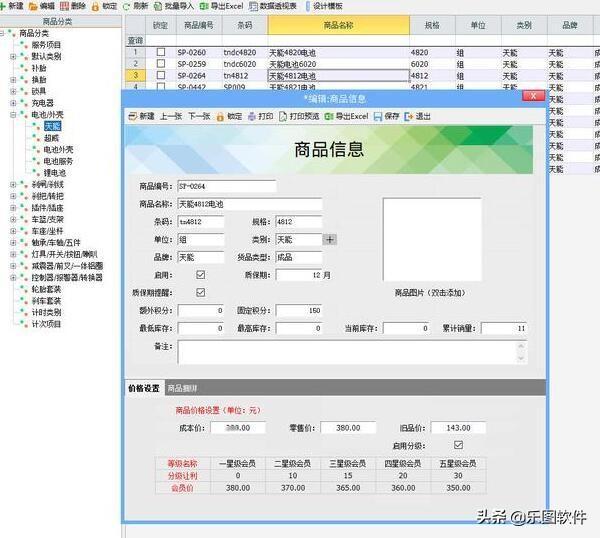Expand the 换胎 tree node

(13, 80)
